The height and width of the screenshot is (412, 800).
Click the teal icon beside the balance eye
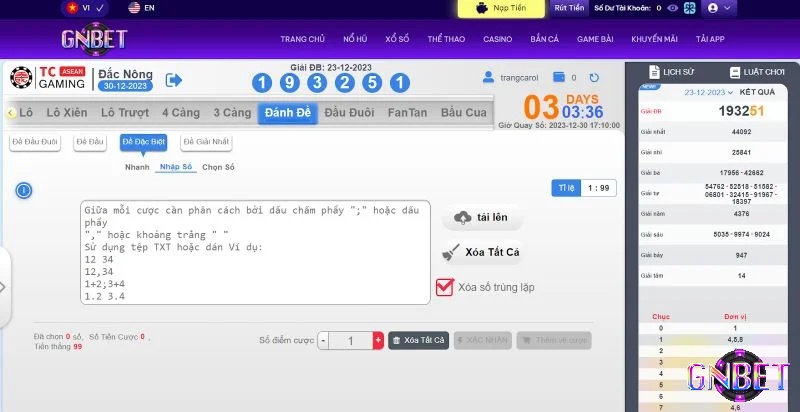pyautogui.click(x=690, y=8)
